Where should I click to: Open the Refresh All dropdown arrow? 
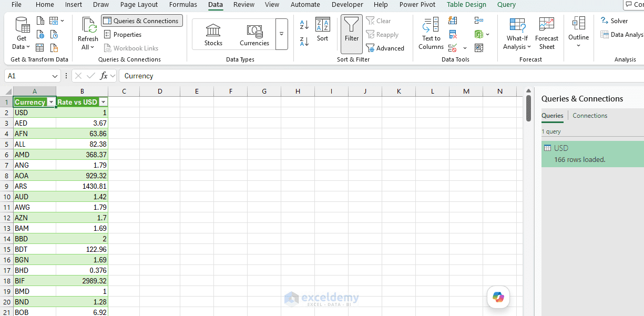click(x=93, y=47)
